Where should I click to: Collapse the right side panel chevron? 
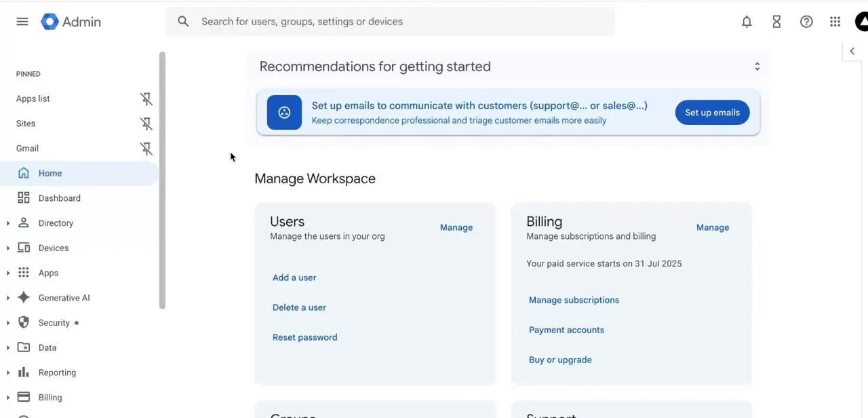pos(852,51)
